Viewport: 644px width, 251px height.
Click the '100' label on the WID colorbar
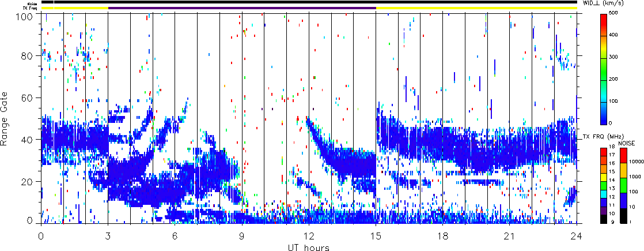click(x=615, y=101)
